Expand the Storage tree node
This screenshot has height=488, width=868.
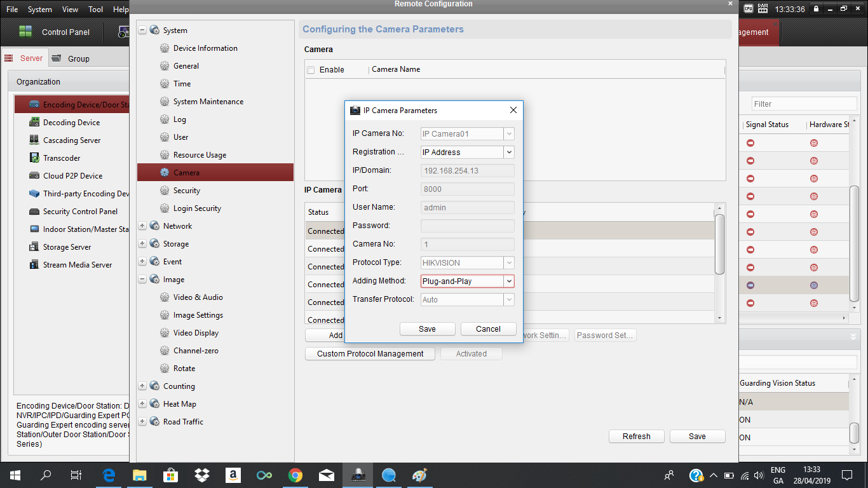click(x=142, y=244)
